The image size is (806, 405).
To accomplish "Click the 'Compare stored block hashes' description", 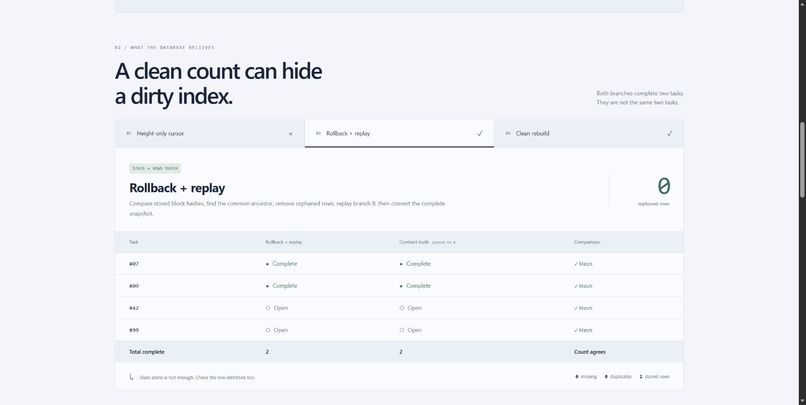I will 287,209.
